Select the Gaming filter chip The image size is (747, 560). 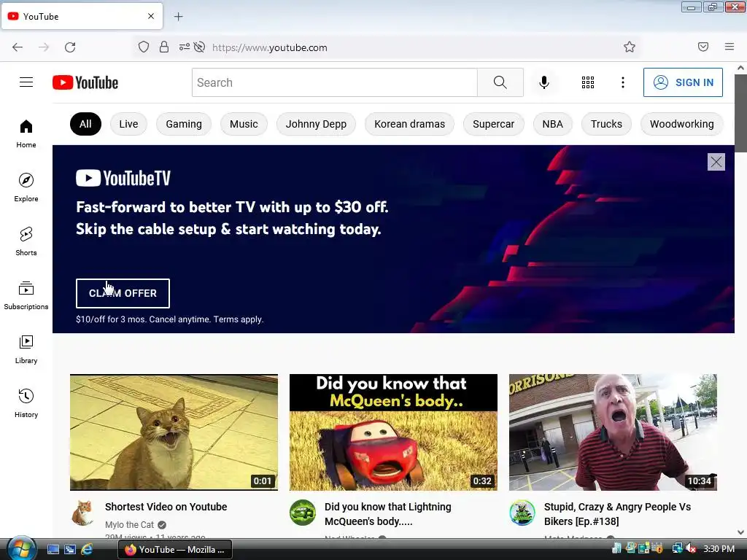click(x=184, y=124)
